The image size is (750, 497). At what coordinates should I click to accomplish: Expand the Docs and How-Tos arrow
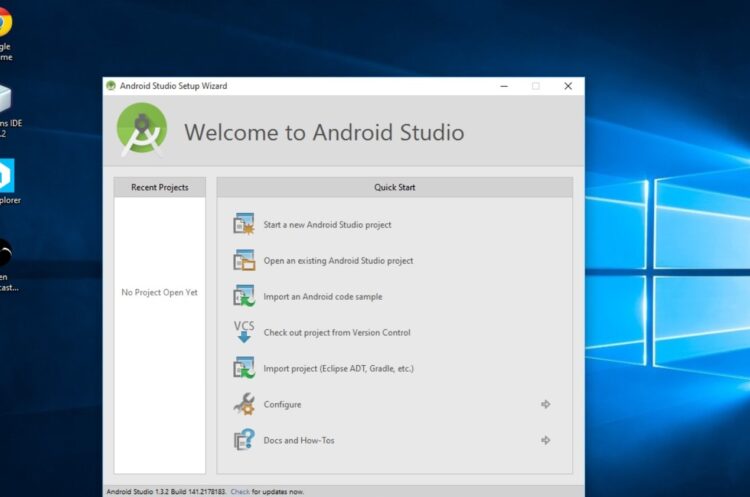tap(545, 440)
